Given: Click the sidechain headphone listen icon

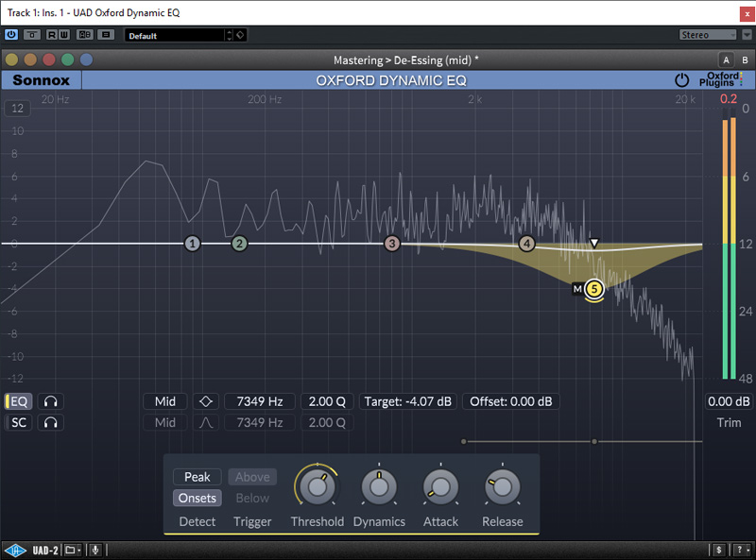Looking at the screenshot, I should pyautogui.click(x=50, y=422).
